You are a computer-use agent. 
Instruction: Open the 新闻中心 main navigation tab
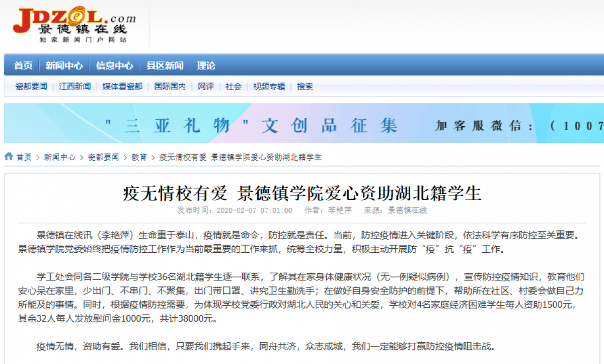(64, 65)
